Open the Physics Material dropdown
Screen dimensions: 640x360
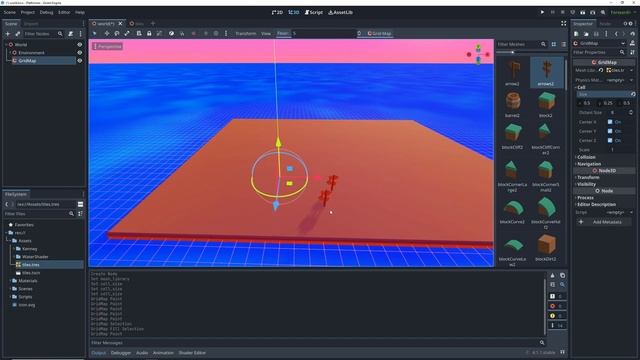[x=632, y=80]
